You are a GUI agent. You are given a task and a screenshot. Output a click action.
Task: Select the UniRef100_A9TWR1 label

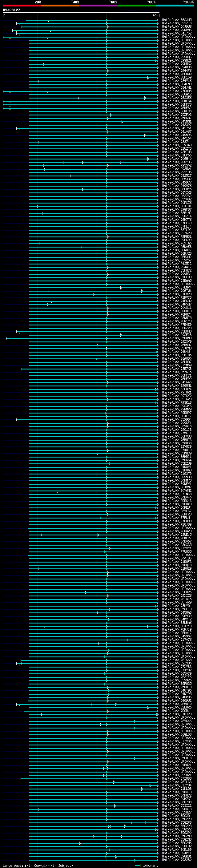click(x=177, y=392)
